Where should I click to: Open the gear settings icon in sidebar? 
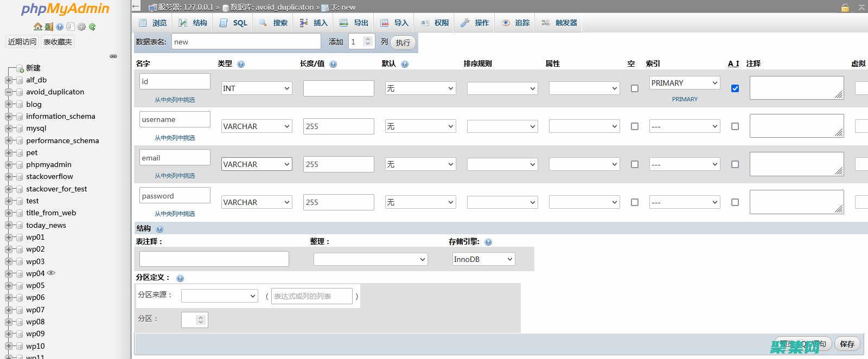click(81, 27)
